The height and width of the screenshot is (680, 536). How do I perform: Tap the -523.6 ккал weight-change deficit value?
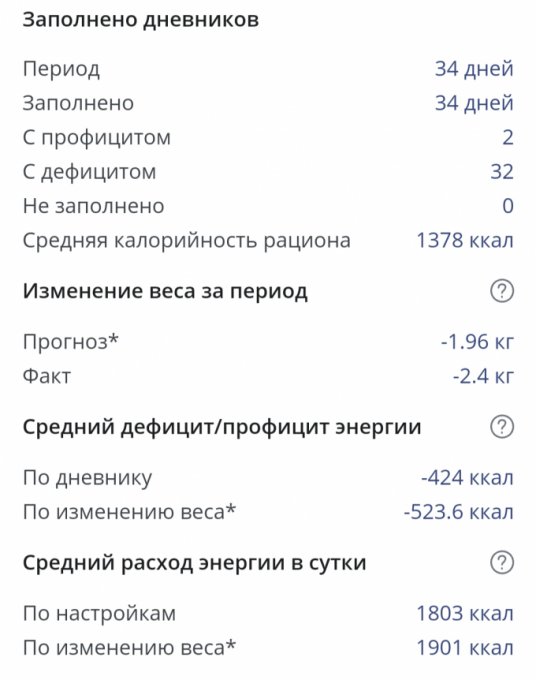point(458,512)
